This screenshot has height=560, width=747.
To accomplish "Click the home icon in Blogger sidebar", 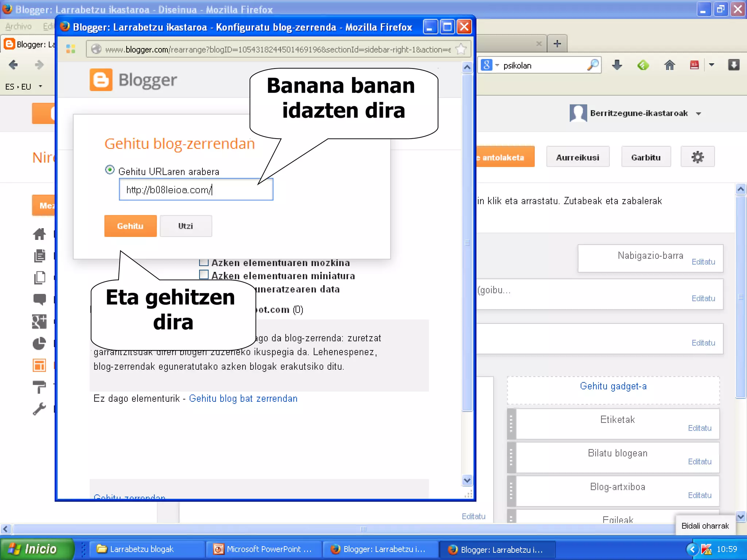I will click(x=39, y=234).
